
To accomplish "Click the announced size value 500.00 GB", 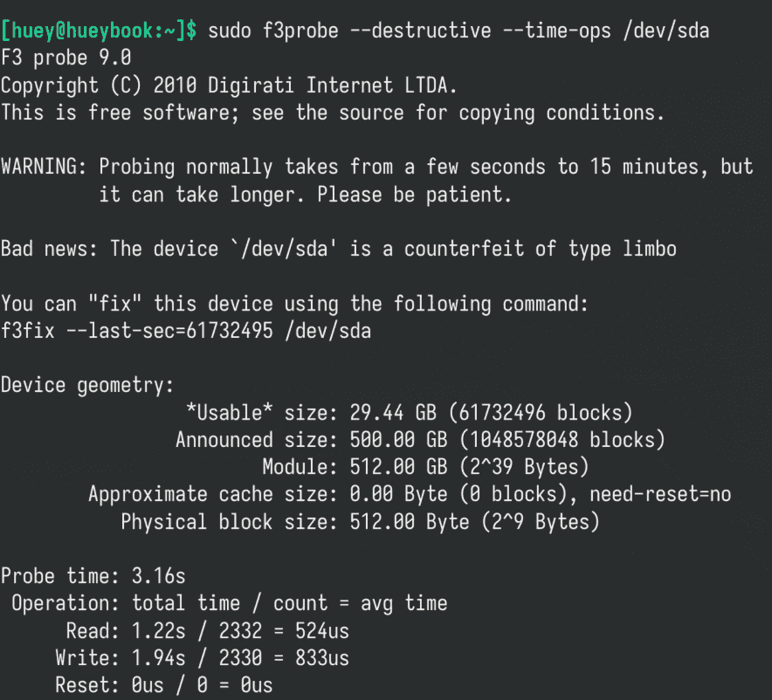I will tap(398, 440).
